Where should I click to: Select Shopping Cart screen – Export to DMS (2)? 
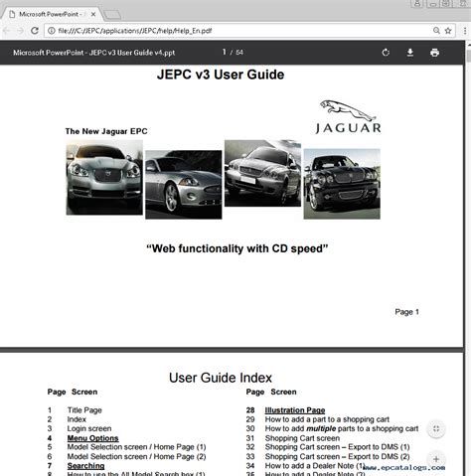[337, 456]
